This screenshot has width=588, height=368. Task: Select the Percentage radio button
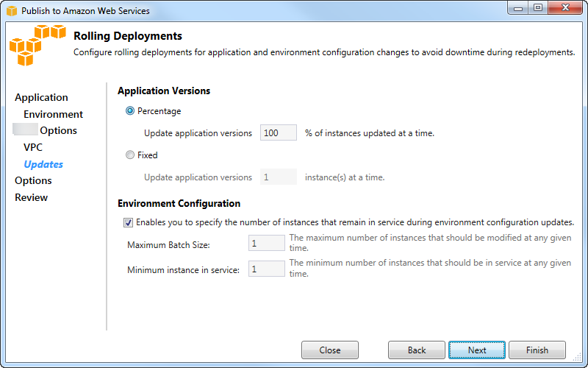tap(130, 111)
